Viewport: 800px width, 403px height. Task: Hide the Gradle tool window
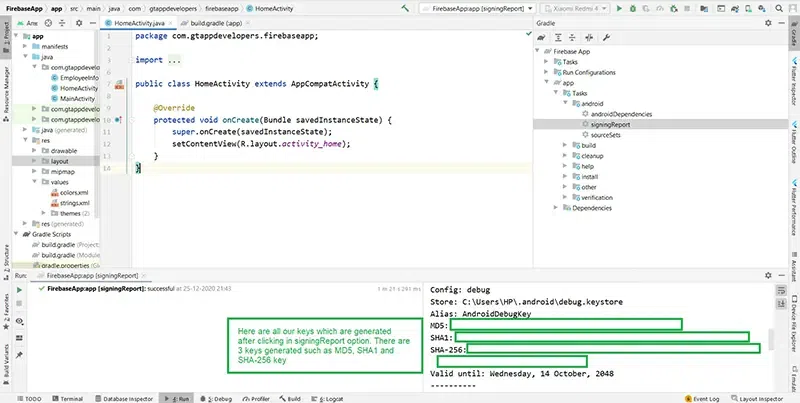782,23
